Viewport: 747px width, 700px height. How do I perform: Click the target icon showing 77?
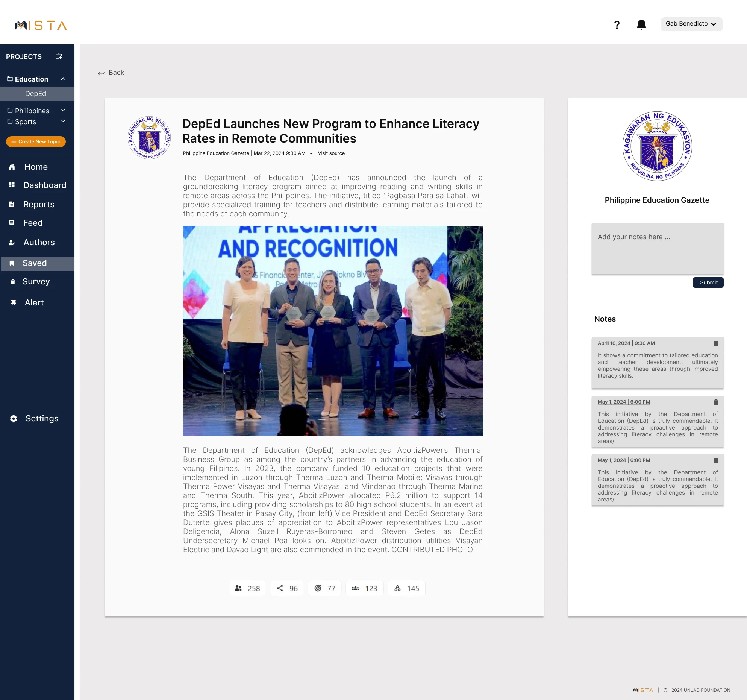pyautogui.click(x=318, y=588)
